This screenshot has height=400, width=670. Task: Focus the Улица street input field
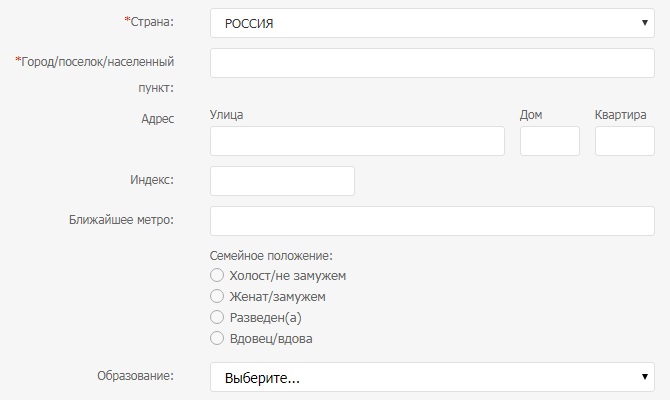pyautogui.click(x=357, y=141)
